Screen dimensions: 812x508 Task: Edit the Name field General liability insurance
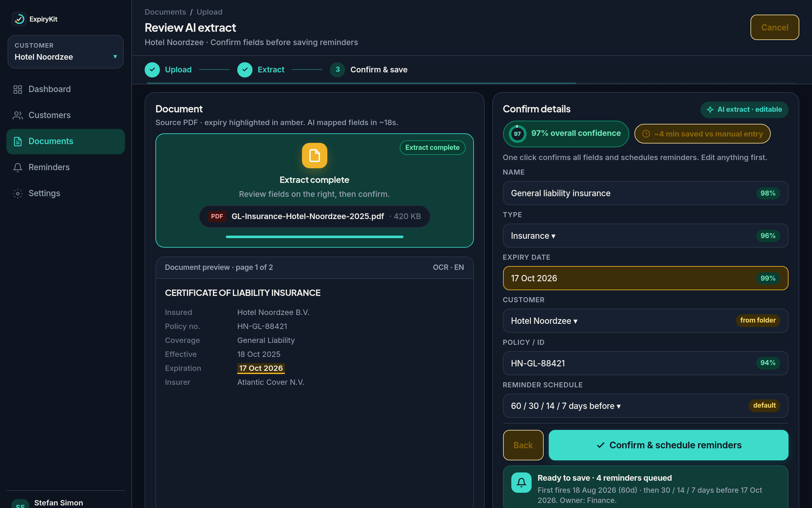[645, 193]
